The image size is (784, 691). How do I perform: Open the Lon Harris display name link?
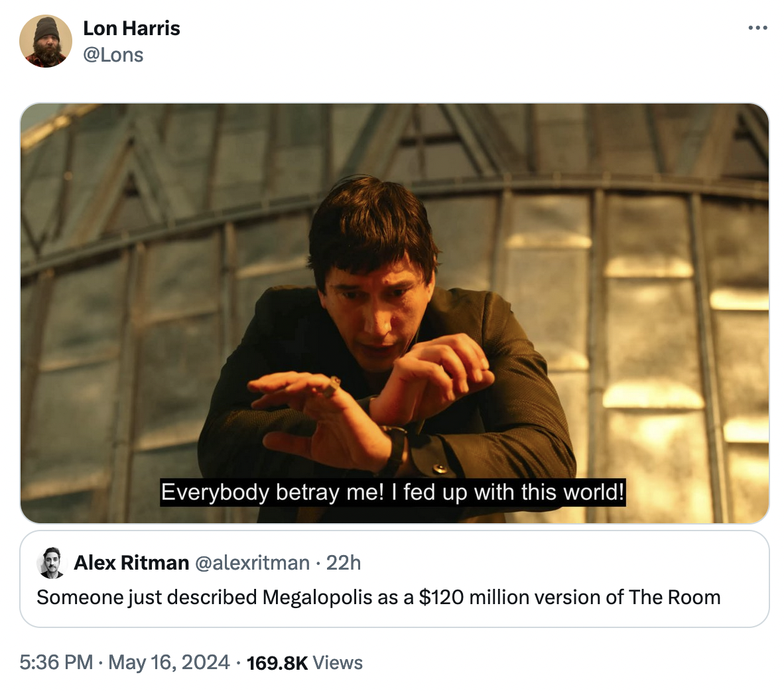pyautogui.click(x=131, y=28)
